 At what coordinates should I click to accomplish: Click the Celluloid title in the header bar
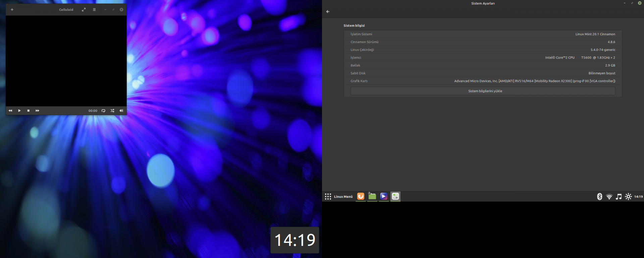[x=66, y=10]
